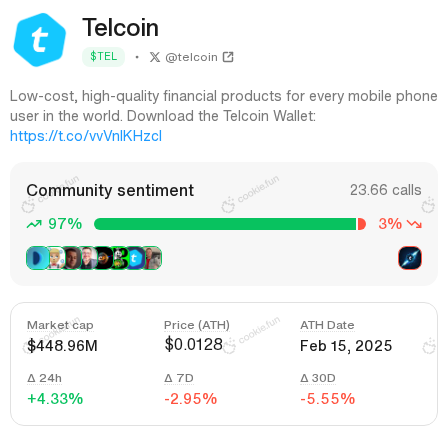Select the Telcoin 't' caller avatar

(x=135, y=258)
